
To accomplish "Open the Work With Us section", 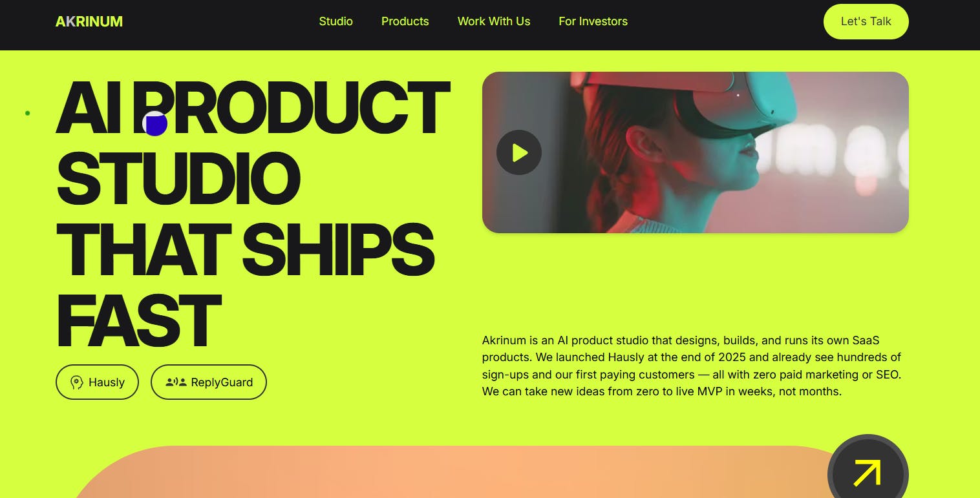I will tap(494, 21).
